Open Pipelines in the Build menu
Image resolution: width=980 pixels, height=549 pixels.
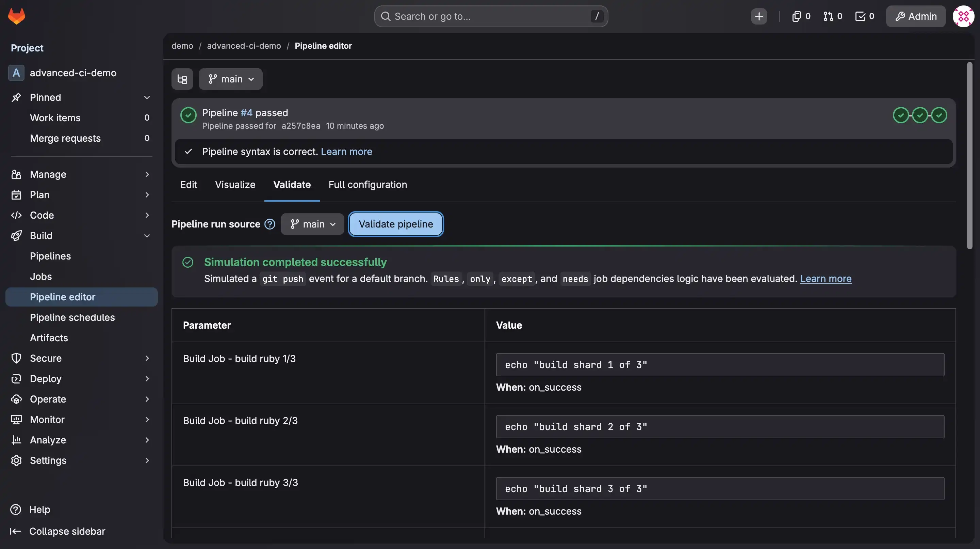pos(81,256)
